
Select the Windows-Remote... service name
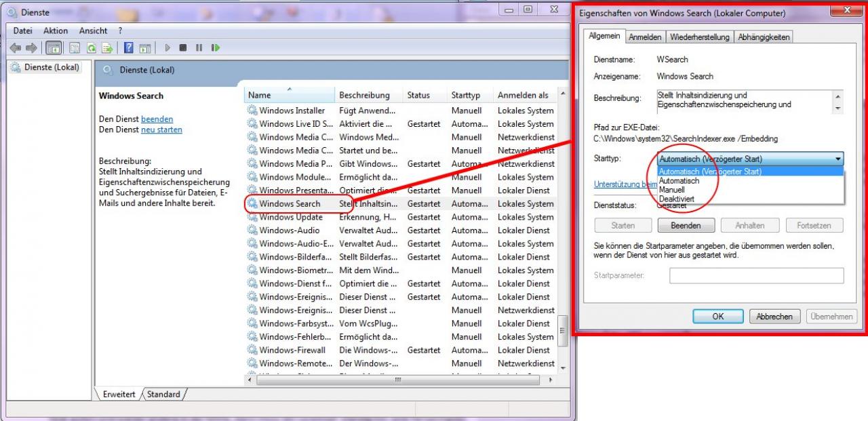(x=296, y=363)
